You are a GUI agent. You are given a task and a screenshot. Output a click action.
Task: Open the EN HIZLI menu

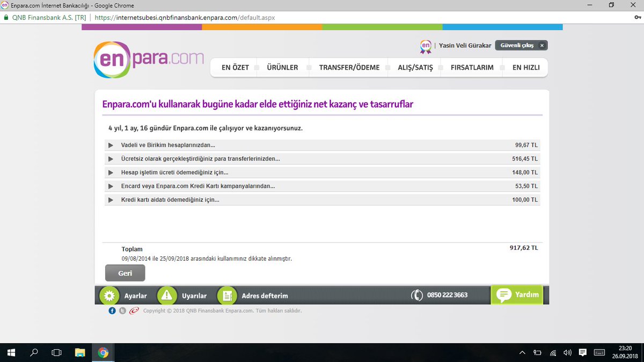pos(526,68)
